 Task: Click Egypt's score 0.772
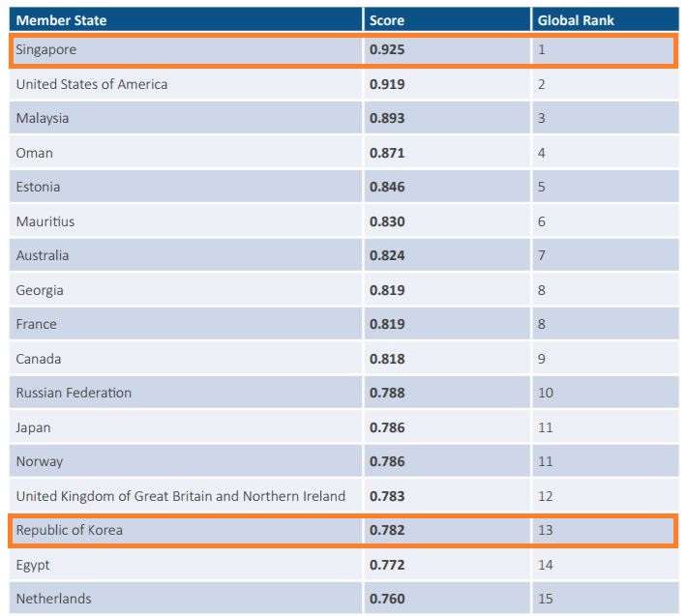tap(387, 565)
